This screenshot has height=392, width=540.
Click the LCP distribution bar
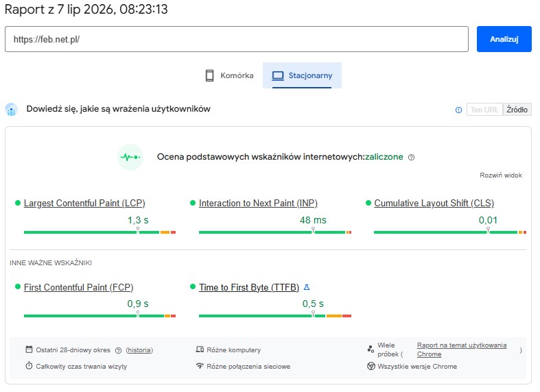click(x=100, y=232)
